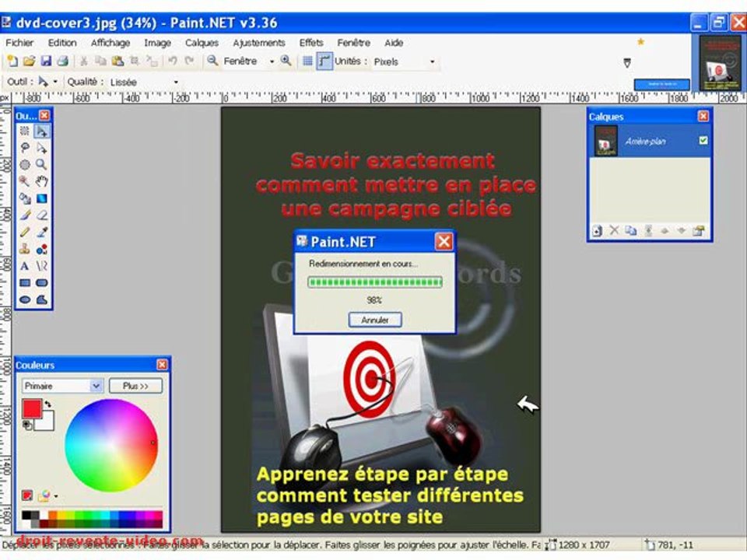Select the Pencil tool
The width and height of the screenshot is (747, 560).
(25, 233)
